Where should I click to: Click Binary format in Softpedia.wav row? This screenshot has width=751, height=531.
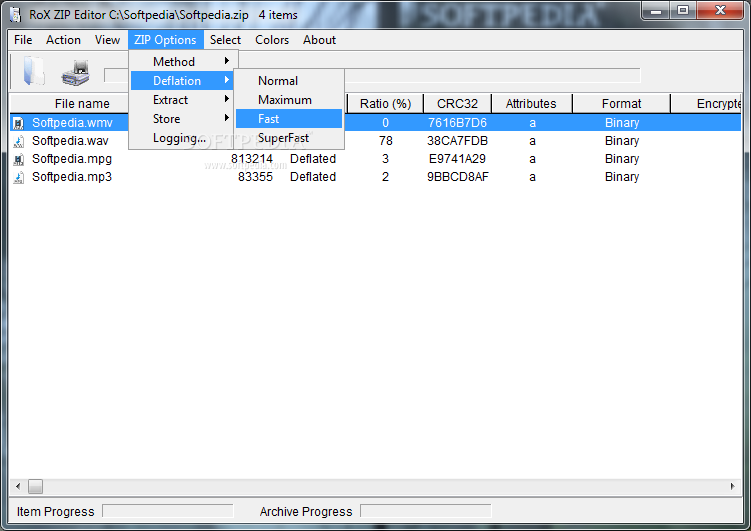click(622, 141)
